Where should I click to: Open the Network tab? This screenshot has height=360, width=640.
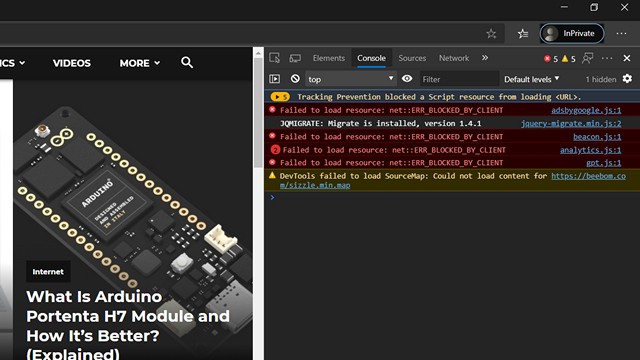(x=454, y=58)
